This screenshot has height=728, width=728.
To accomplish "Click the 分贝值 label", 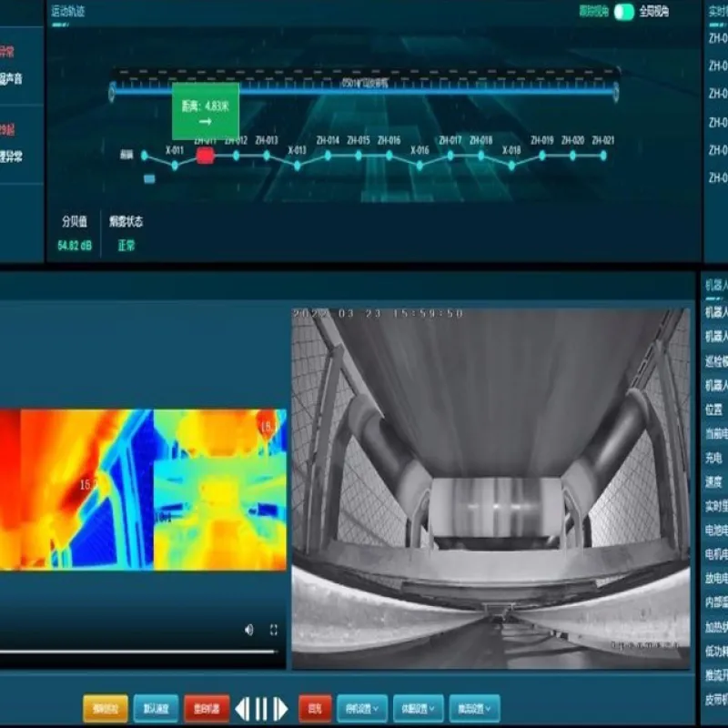I will click(x=75, y=221).
